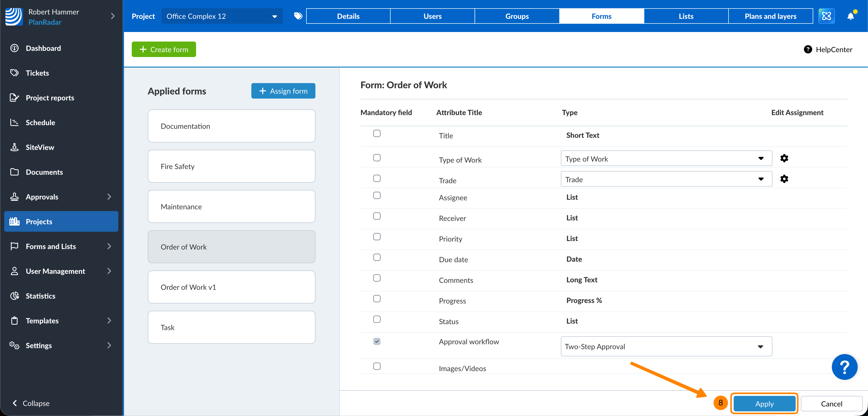Untick the Approval workflow mandatory checkbox
Image resolution: width=868 pixels, height=416 pixels.
377,341
